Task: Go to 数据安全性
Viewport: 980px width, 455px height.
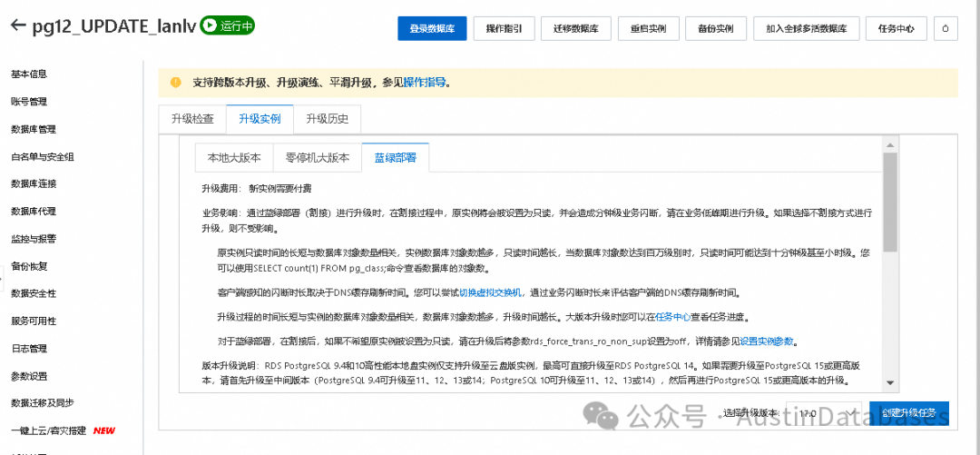Action: pos(34,293)
